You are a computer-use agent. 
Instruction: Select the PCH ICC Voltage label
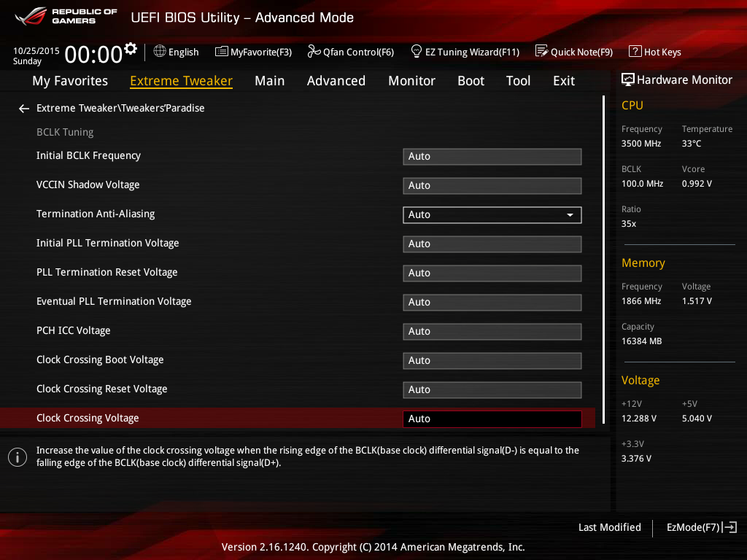[74, 330]
